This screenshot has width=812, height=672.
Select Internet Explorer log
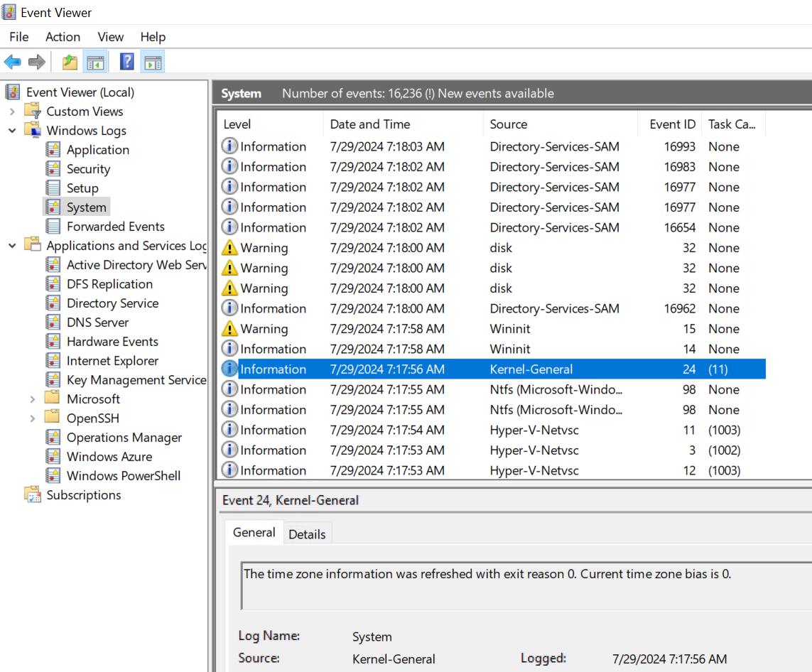coord(112,360)
